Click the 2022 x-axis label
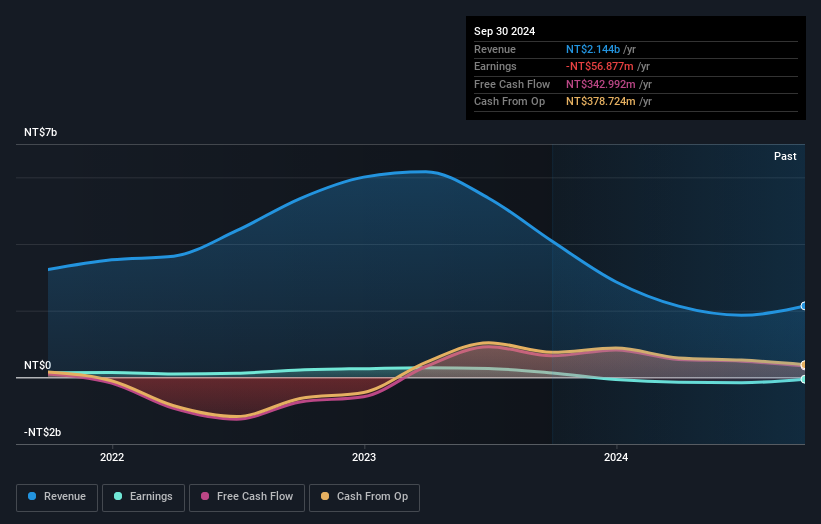 coord(112,457)
